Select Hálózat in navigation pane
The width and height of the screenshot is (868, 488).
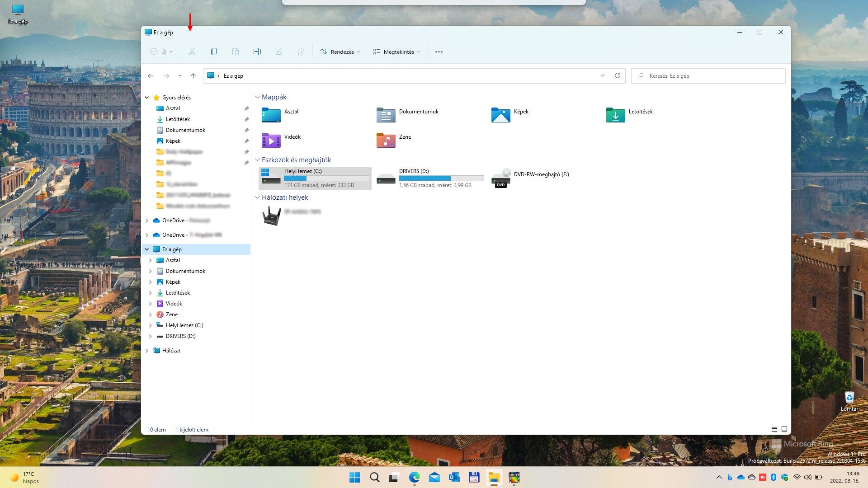point(171,351)
